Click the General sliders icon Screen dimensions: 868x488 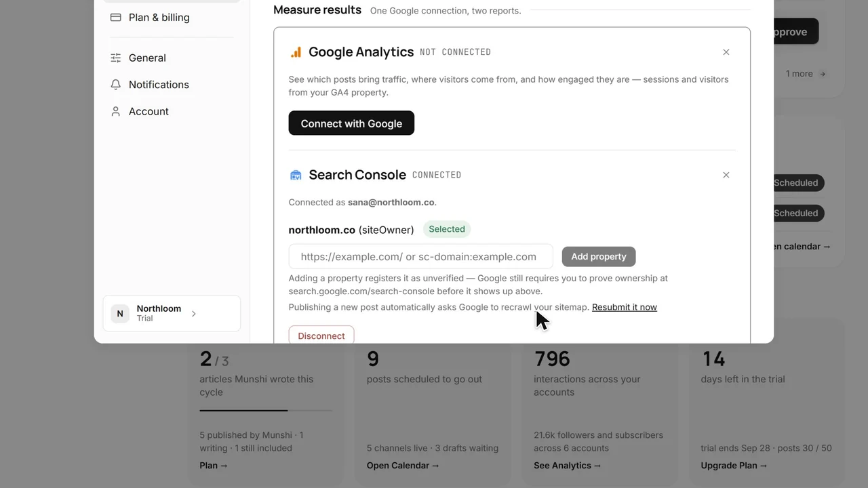coord(115,58)
